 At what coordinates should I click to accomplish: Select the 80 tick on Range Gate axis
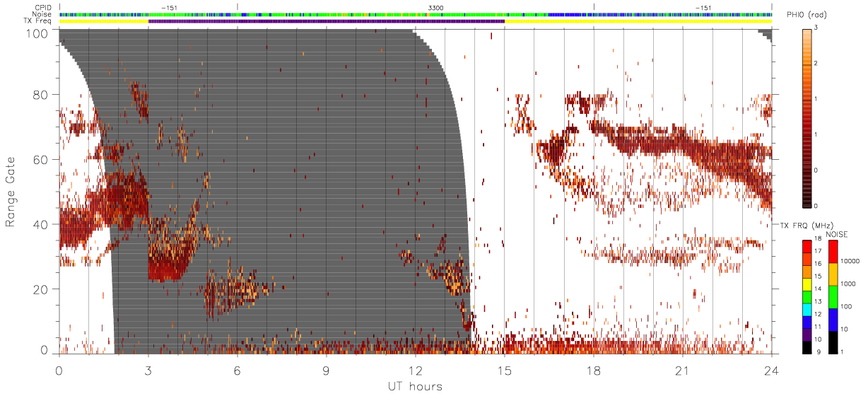point(41,94)
